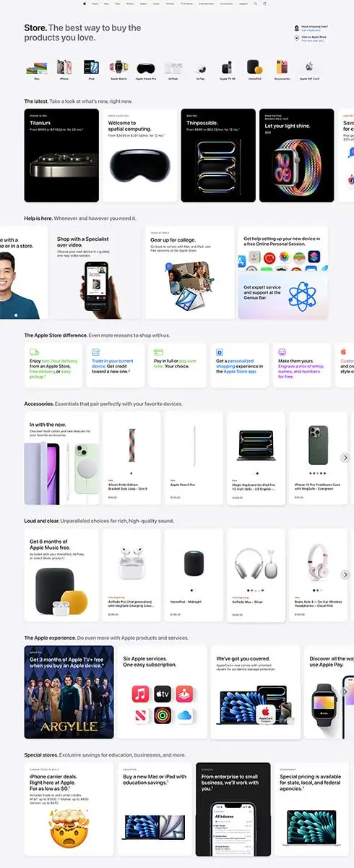Open the Titanium iPhone 15 Pro card
The height and width of the screenshot is (868, 354).
click(61, 156)
